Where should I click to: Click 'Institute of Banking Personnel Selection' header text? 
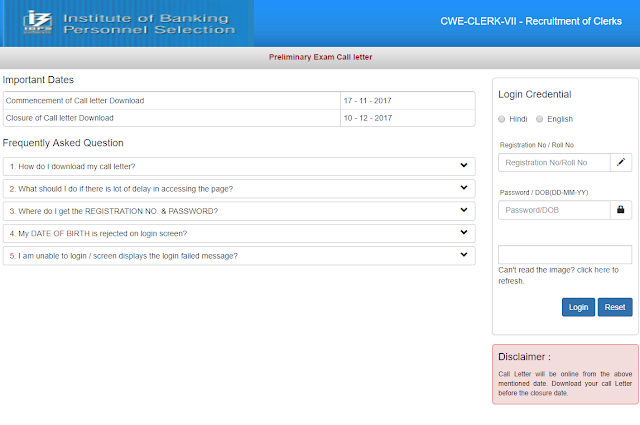(149, 24)
